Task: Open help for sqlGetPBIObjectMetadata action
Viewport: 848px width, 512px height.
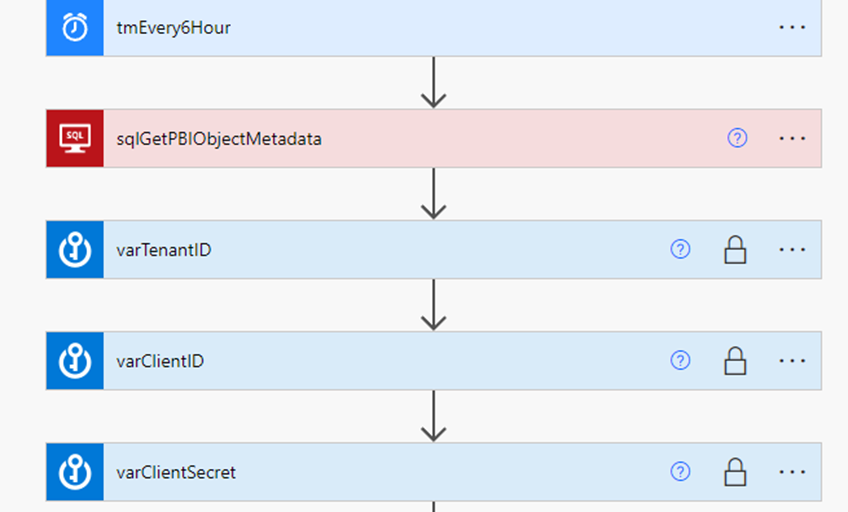Action: coord(737,138)
